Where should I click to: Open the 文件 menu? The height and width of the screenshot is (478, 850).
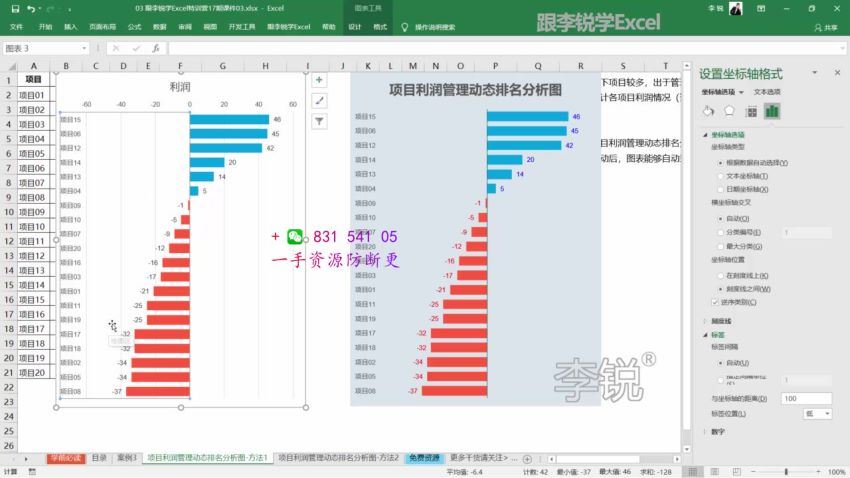pyautogui.click(x=16, y=27)
